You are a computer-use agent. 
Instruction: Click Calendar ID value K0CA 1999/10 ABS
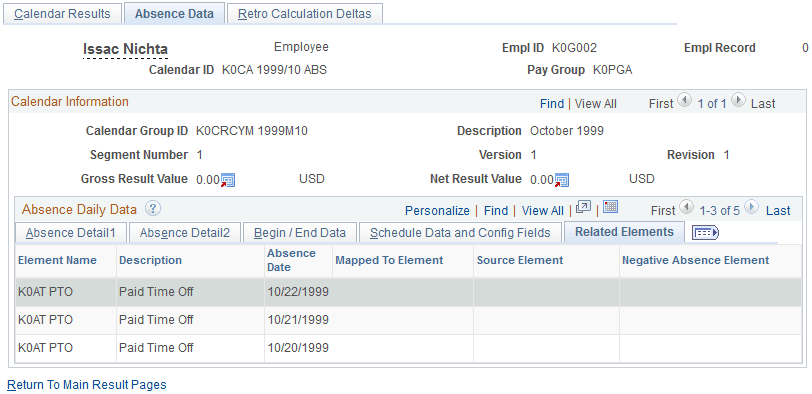coord(274,70)
